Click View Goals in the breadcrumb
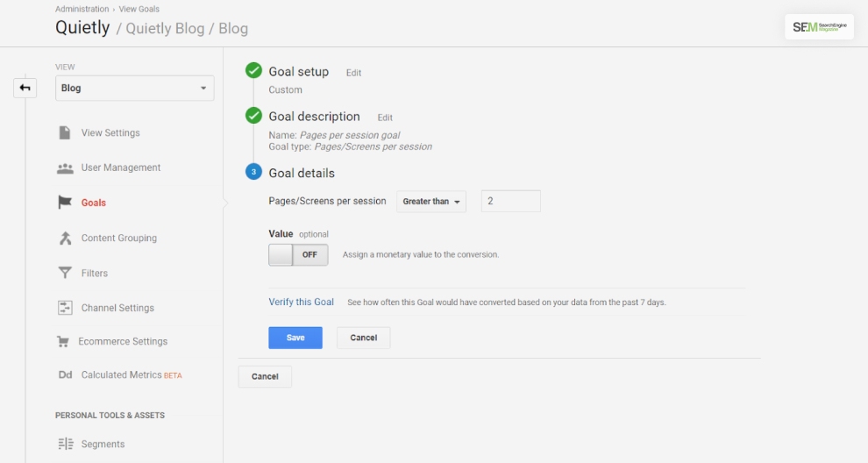The width and height of the screenshot is (868, 463). tap(139, 9)
